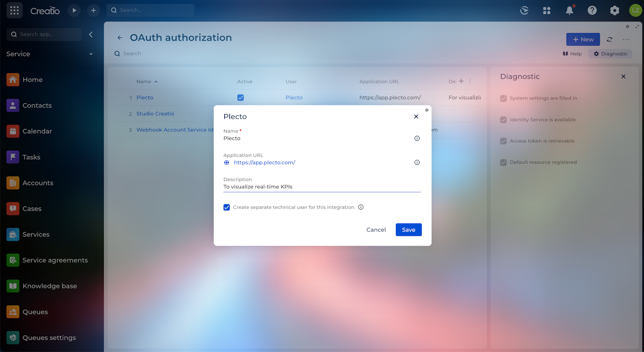Click the Search app field in sidebar
Viewport: 644px width, 352px height.
44,34
